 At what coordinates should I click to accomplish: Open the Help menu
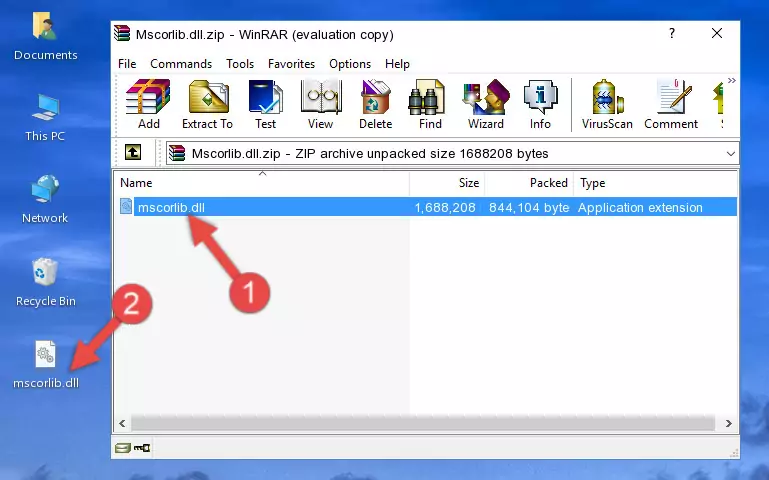point(397,64)
